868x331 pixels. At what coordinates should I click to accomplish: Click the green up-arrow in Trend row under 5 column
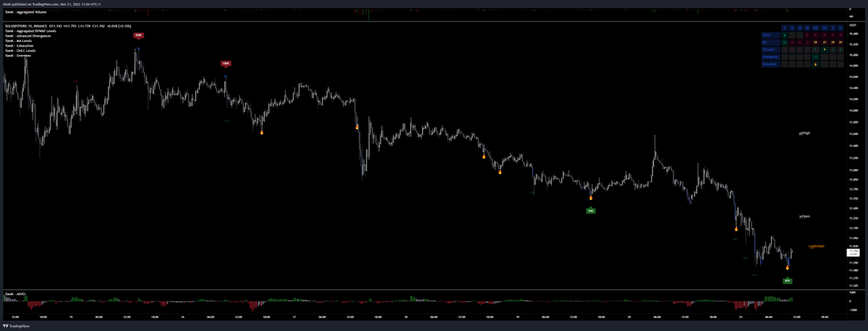click(785, 35)
